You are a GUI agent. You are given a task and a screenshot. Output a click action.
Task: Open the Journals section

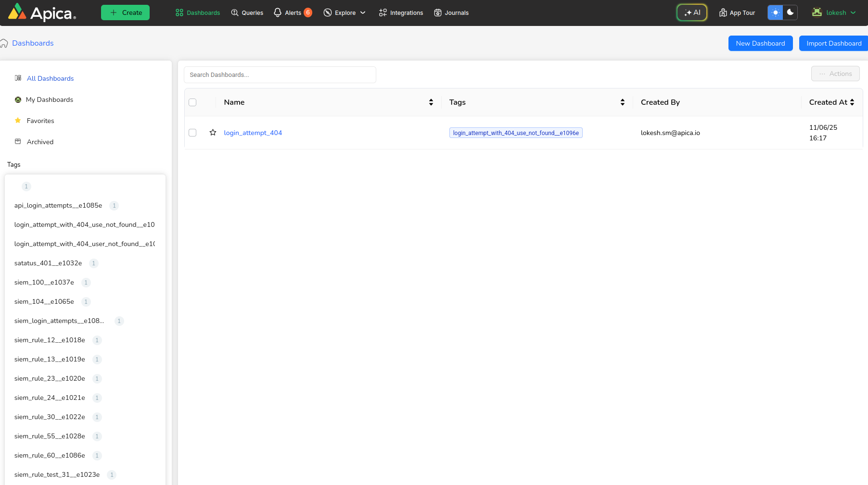click(451, 12)
